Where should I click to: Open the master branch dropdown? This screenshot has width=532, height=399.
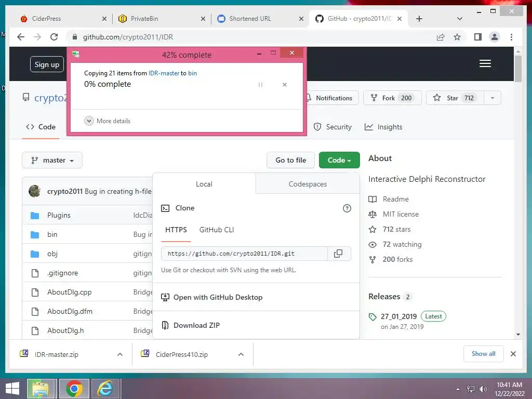pyautogui.click(x=52, y=160)
